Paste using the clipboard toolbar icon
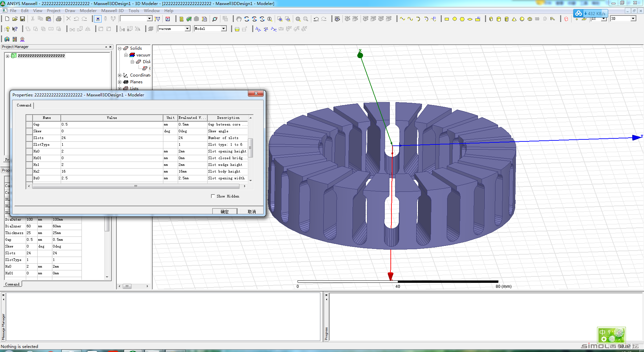Viewport: 644px width, 352px height. click(48, 19)
